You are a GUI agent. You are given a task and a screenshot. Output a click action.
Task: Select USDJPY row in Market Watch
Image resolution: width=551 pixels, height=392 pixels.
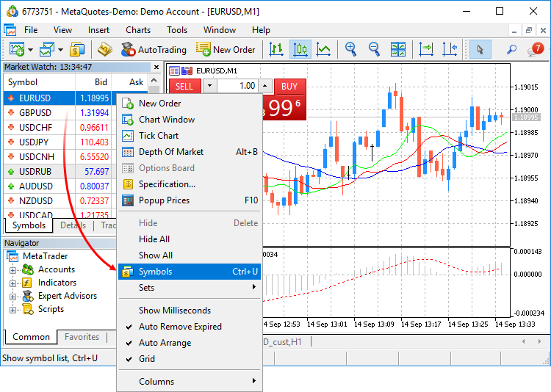(x=60, y=142)
